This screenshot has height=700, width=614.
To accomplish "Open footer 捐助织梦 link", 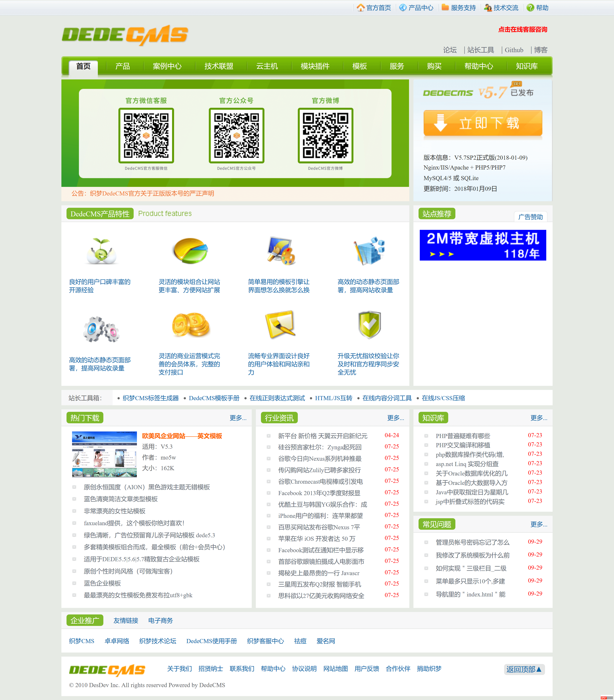I will coord(429,669).
